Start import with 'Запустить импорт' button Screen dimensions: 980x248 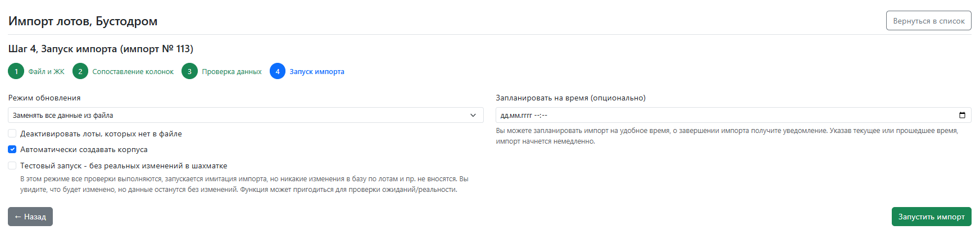pos(931,217)
